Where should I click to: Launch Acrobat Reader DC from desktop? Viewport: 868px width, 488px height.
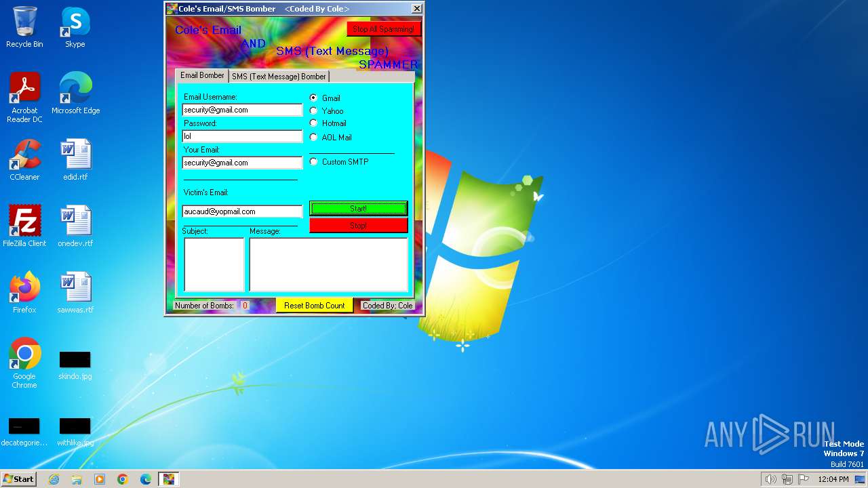(24, 97)
